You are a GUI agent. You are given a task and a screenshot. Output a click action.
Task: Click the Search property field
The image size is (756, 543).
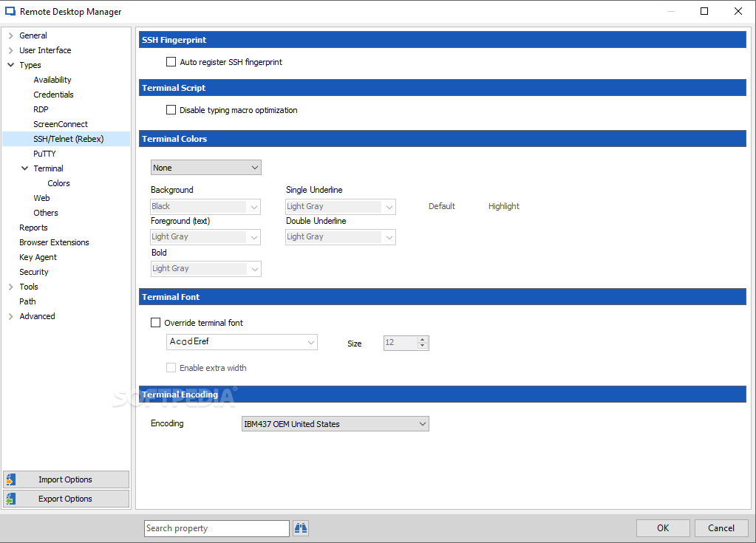217,528
